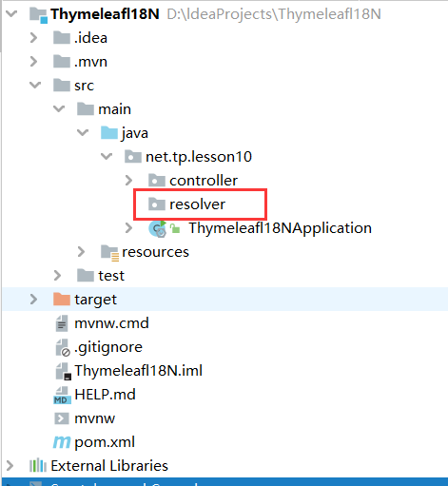This screenshot has width=448, height=486.
Task: Select the controller package
Action: coord(204,181)
